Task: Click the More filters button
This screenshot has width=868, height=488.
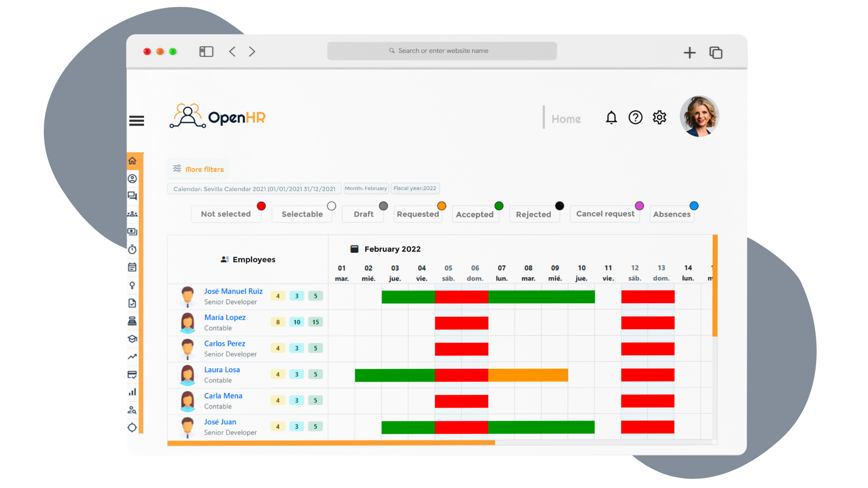Action: pos(198,169)
